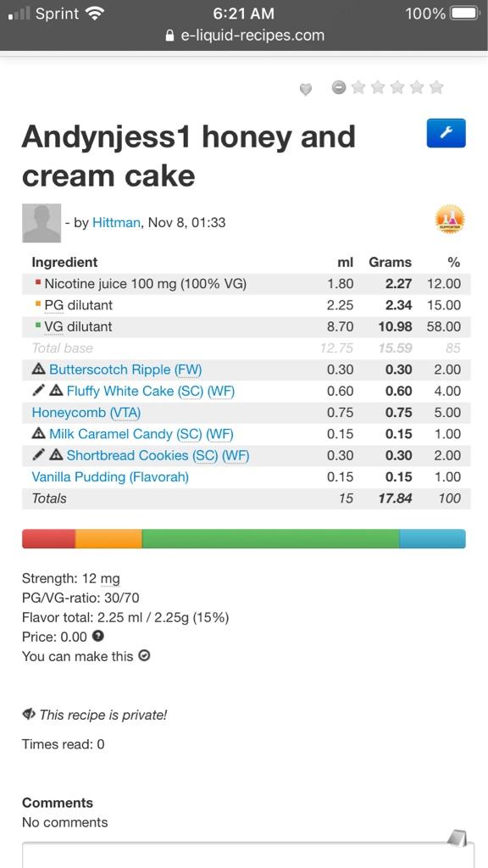The image size is (488, 868).
Task: Rate the recipe five stars
Action: 436,87
